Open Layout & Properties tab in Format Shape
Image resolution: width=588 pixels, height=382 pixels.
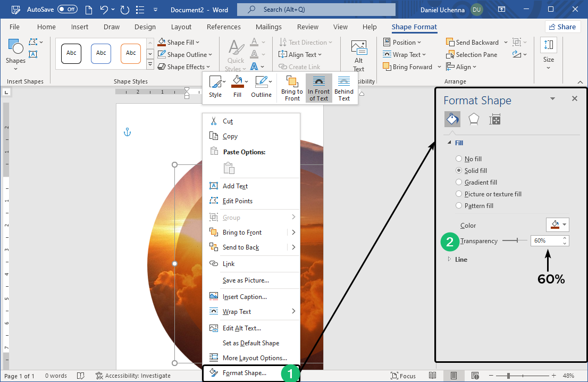click(x=495, y=119)
